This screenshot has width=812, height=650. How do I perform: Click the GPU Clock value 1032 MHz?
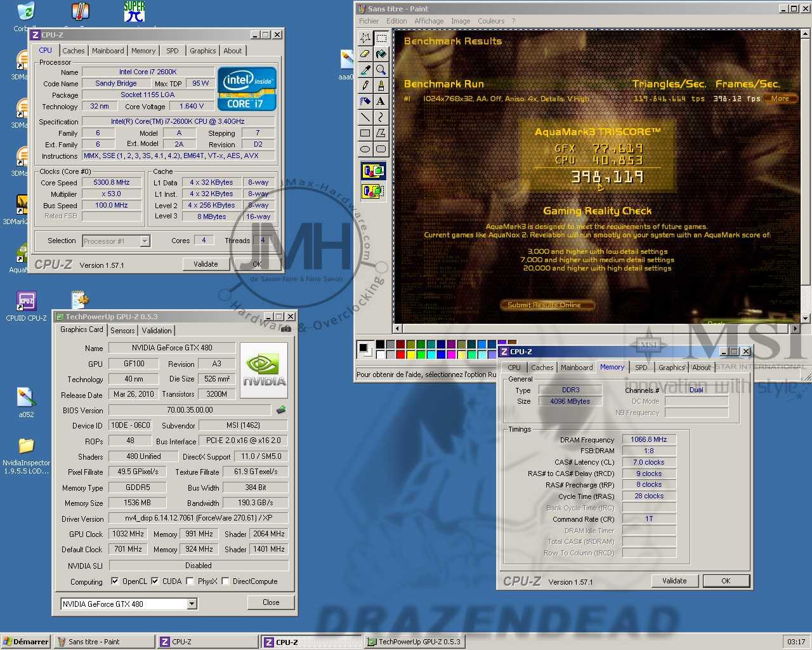(129, 534)
